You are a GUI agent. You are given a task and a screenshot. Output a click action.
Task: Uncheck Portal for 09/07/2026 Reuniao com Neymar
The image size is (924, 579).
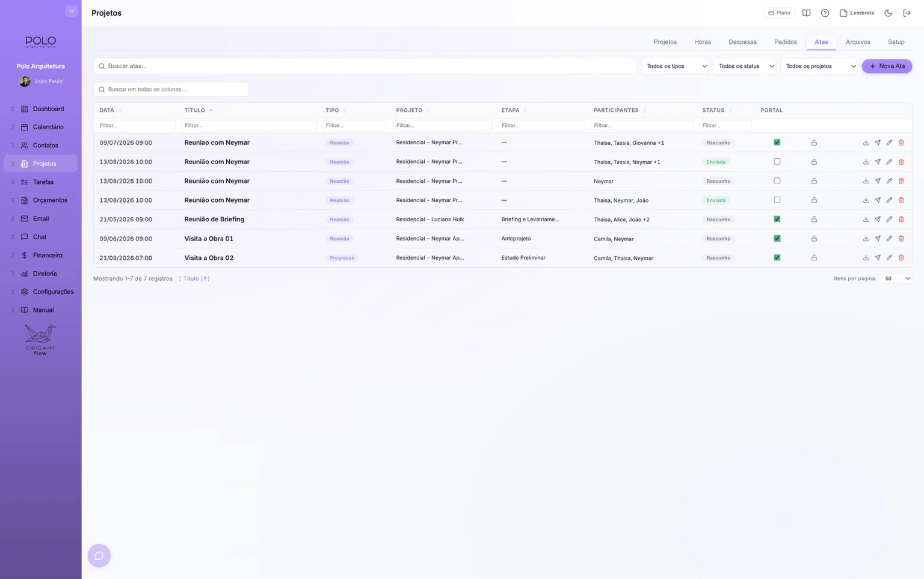(777, 142)
